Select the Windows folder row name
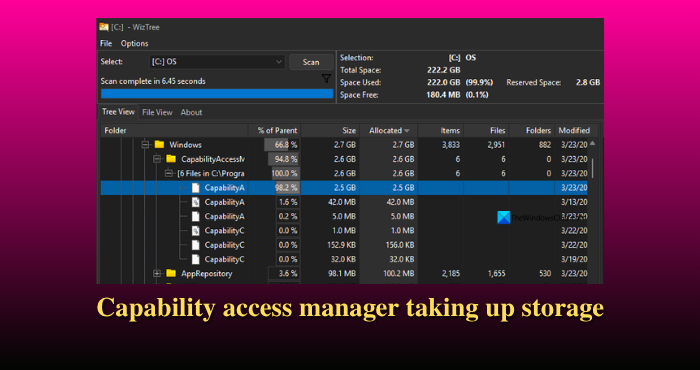This screenshot has height=370, width=700. pyautogui.click(x=185, y=145)
